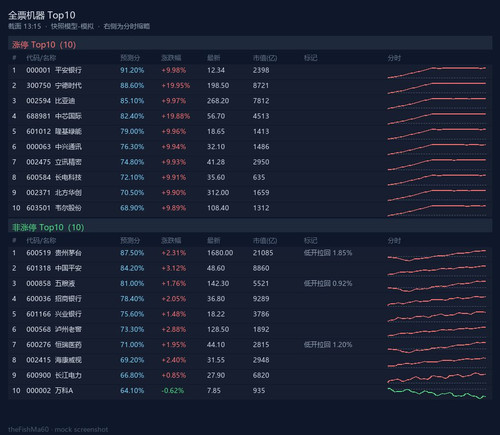Open stock 002475 立讯精密
This screenshot has width=500, height=435.
click(x=54, y=162)
